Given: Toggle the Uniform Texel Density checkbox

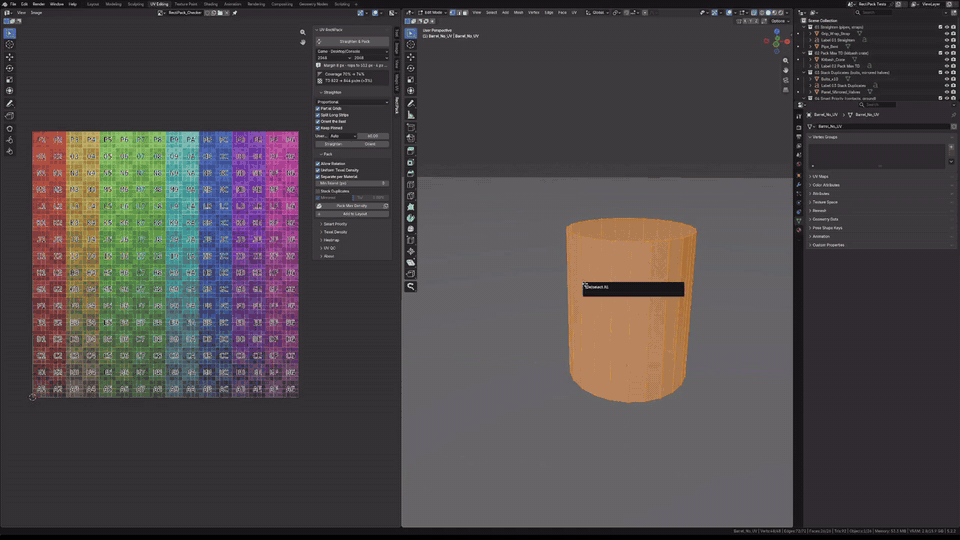Looking at the screenshot, I should click(318, 170).
